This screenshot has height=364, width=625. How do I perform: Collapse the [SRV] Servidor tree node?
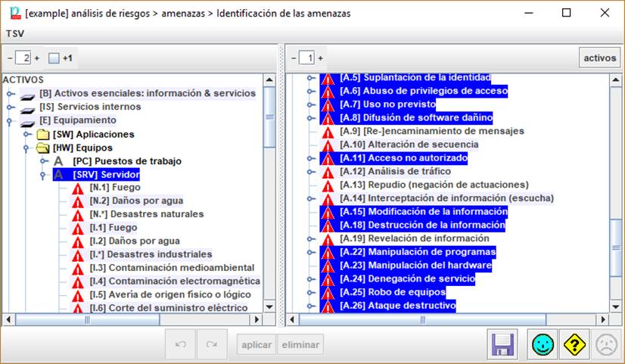pyautogui.click(x=42, y=175)
